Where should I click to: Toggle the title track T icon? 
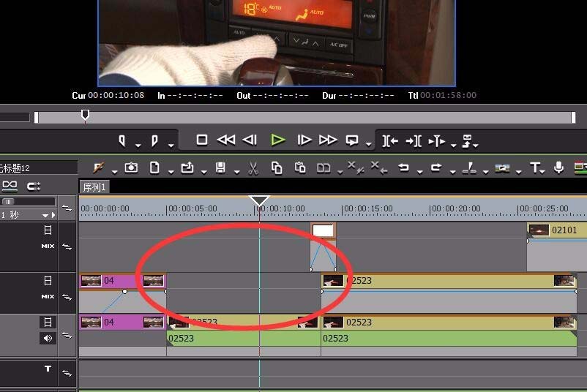tap(48, 369)
